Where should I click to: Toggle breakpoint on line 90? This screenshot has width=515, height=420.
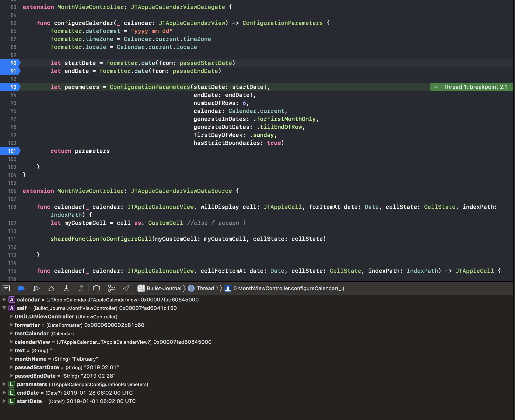click(x=10, y=63)
